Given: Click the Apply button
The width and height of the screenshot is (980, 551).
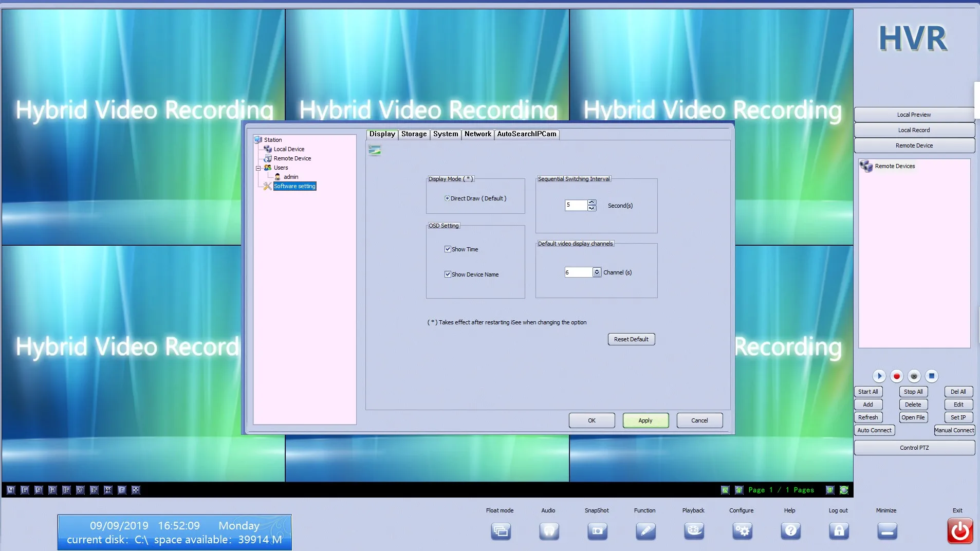Looking at the screenshot, I should 645,420.
